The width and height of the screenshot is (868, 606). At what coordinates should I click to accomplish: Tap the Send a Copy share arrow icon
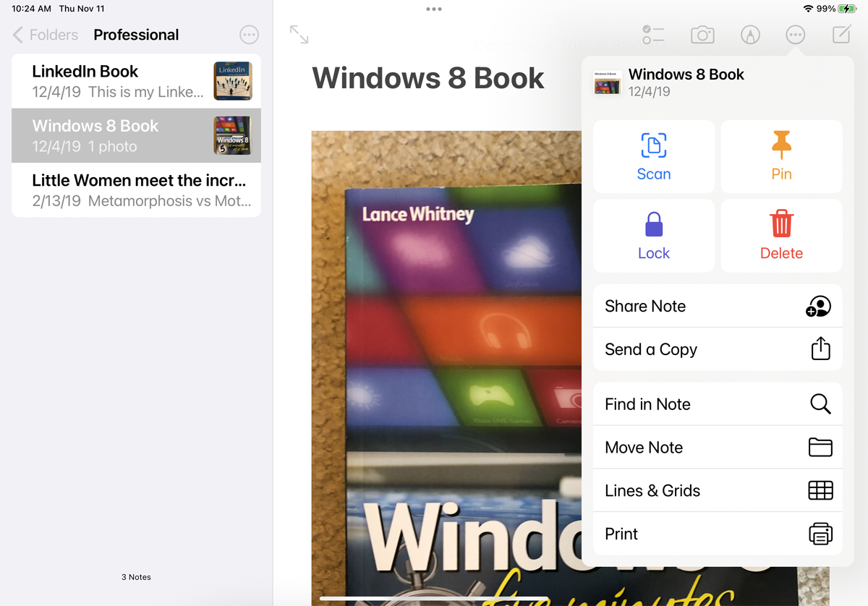point(820,349)
